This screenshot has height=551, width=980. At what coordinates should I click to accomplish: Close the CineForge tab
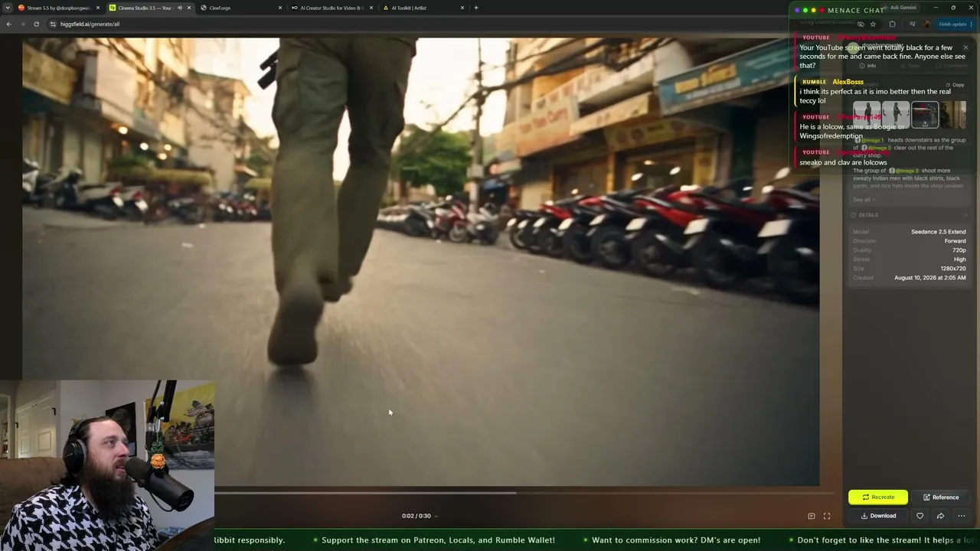point(280,8)
